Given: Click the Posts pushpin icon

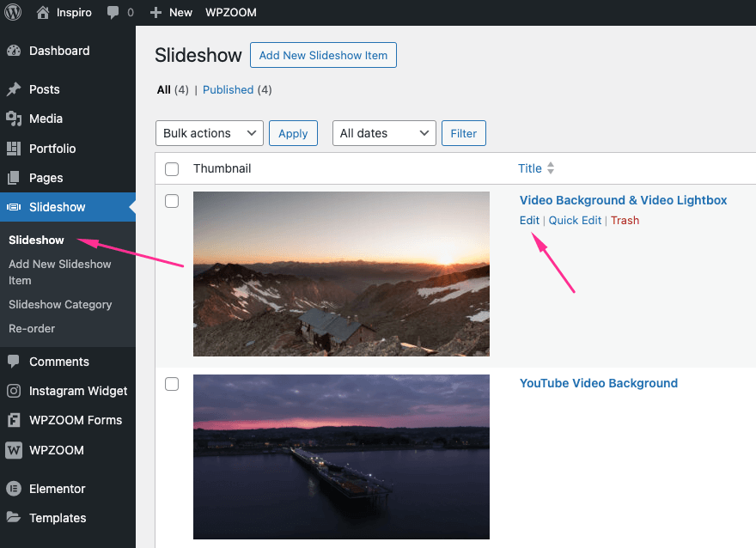Looking at the screenshot, I should pyautogui.click(x=14, y=89).
